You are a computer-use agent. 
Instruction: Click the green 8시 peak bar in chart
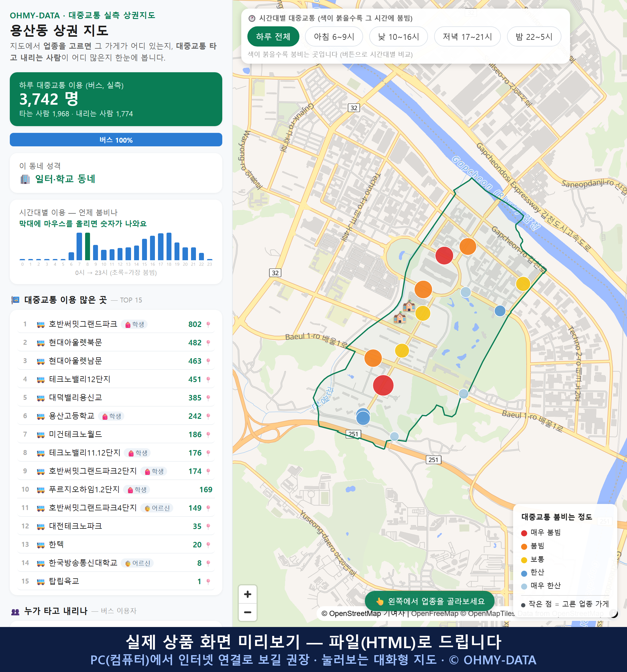pos(88,246)
